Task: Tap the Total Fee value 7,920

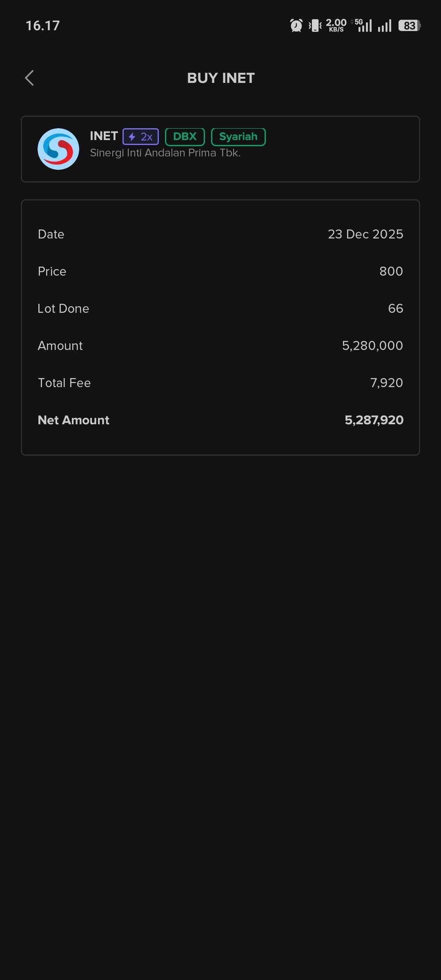Action: pos(386,383)
